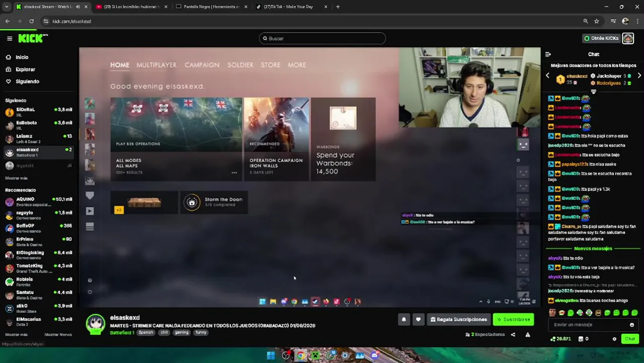Open the Siguiendo sidebar page

(27, 82)
